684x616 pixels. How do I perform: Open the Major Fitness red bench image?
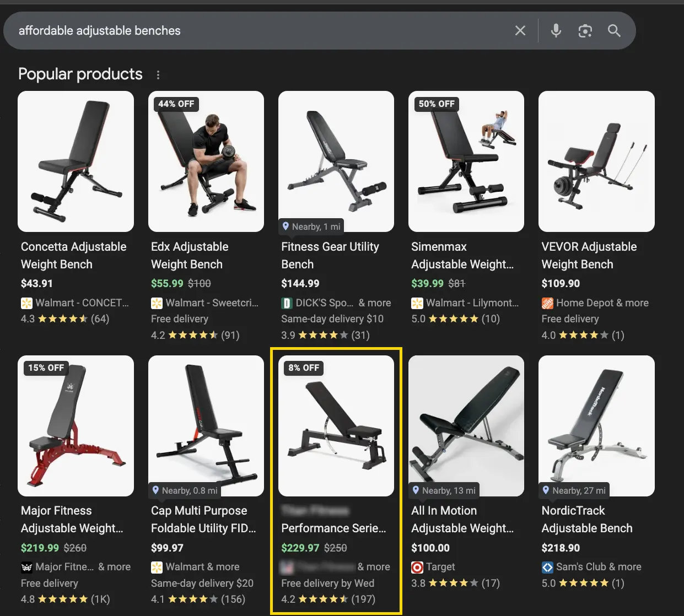[x=76, y=426]
